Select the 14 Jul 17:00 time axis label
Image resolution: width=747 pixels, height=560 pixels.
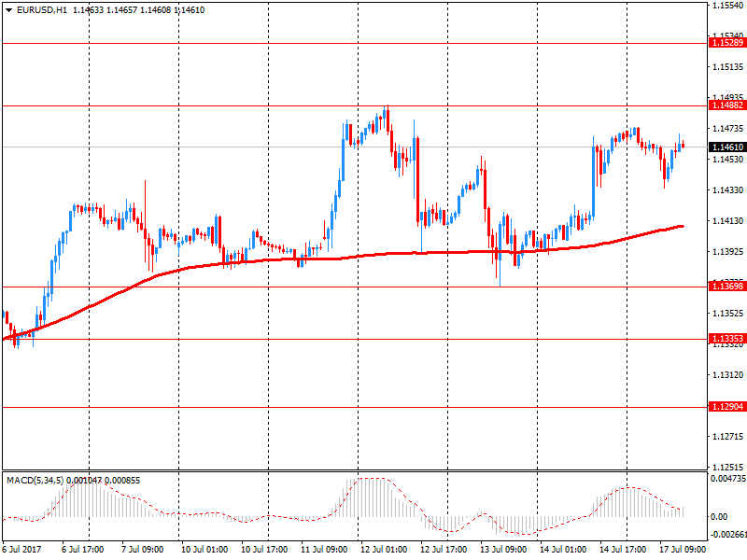point(623,550)
